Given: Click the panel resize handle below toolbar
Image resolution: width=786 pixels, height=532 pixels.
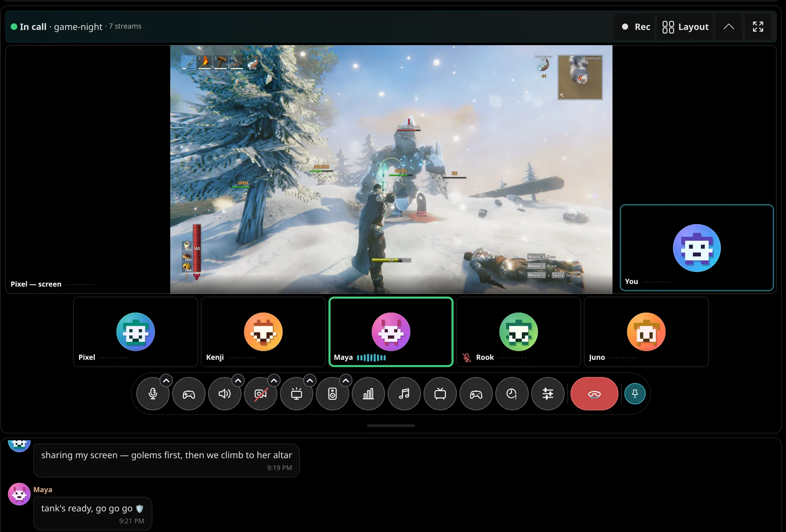Looking at the screenshot, I should [x=391, y=425].
